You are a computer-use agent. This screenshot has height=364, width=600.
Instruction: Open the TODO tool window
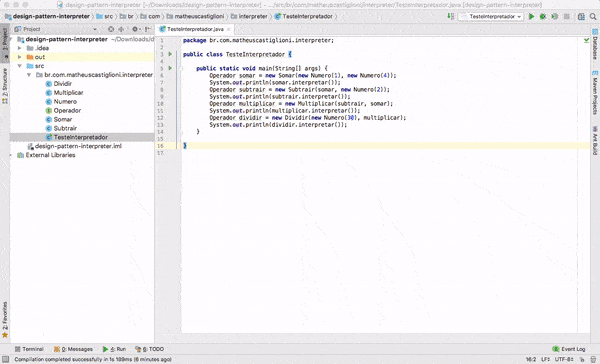click(150, 349)
